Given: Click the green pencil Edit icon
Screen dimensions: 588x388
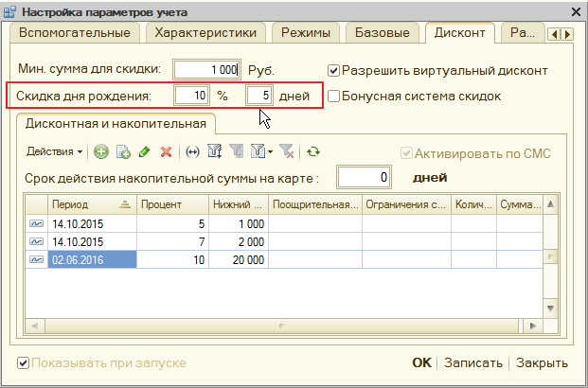Looking at the screenshot, I should (x=144, y=151).
